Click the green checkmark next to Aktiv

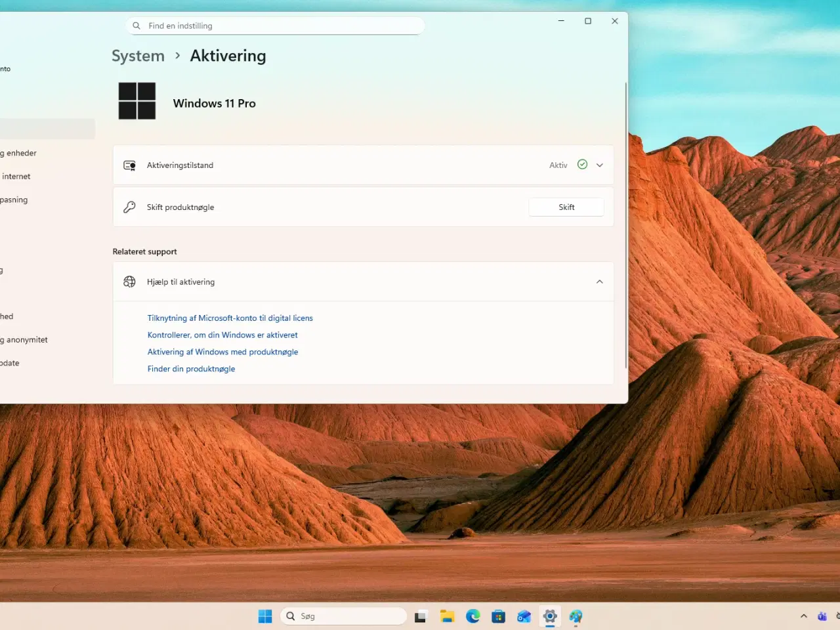(x=581, y=165)
